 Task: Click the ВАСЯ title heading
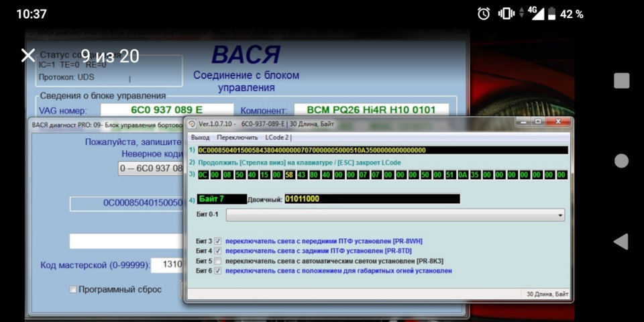pos(246,54)
